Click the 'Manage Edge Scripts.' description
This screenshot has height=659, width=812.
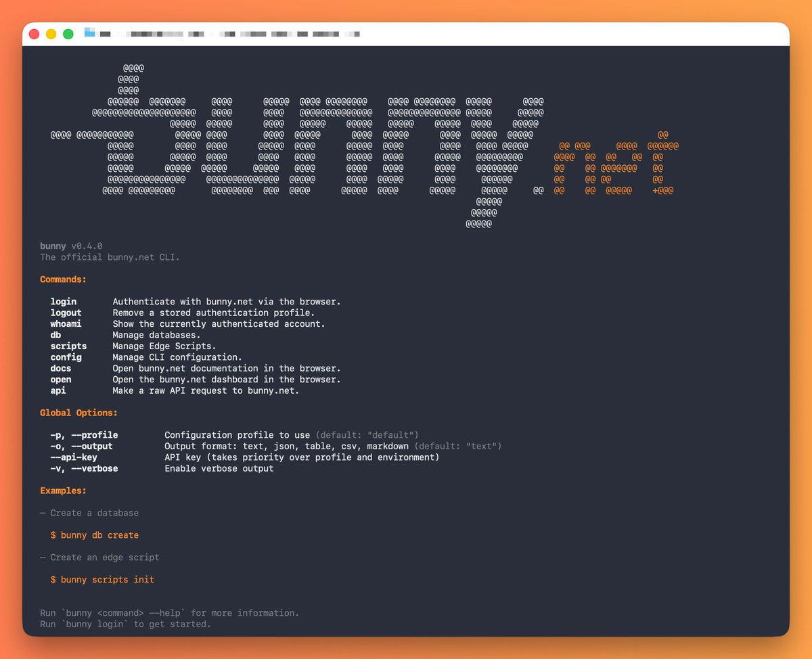pyautogui.click(x=164, y=346)
